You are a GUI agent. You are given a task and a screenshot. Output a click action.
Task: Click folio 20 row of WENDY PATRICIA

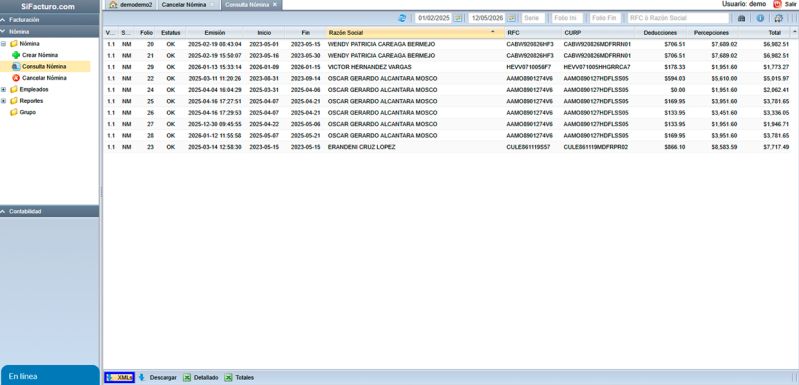pos(447,44)
